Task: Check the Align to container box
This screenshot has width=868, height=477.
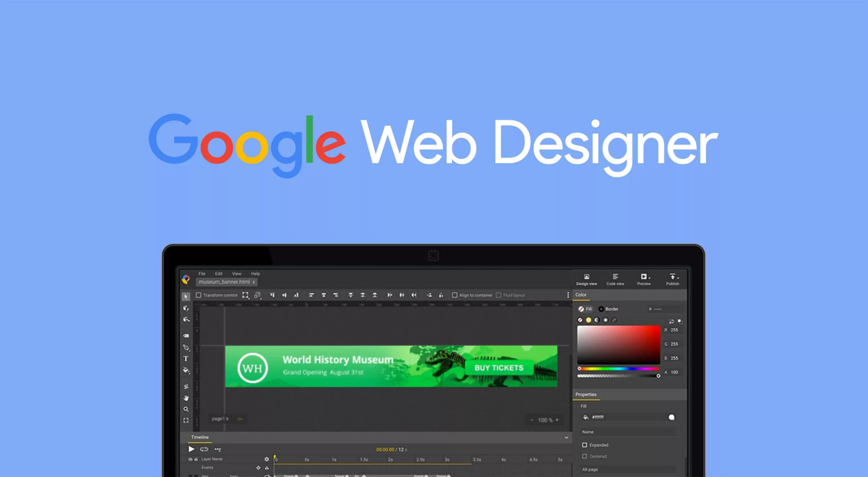Action: click(x=455, y=295)
